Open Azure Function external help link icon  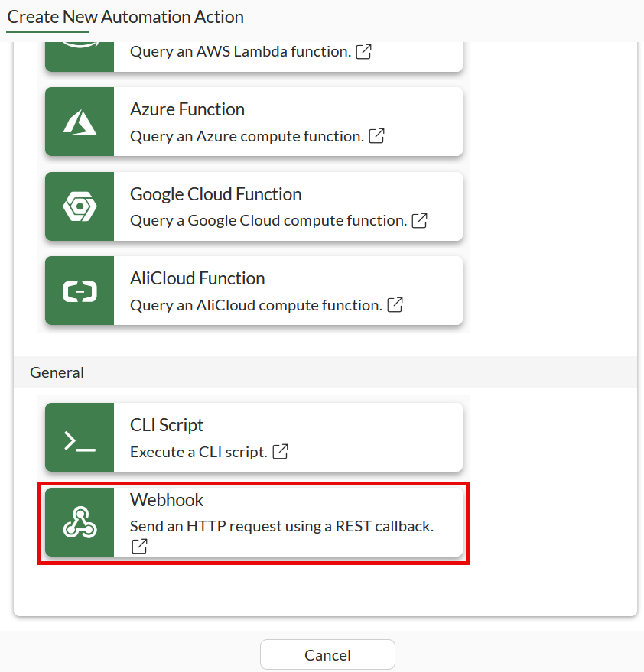(x=377, y=136)
